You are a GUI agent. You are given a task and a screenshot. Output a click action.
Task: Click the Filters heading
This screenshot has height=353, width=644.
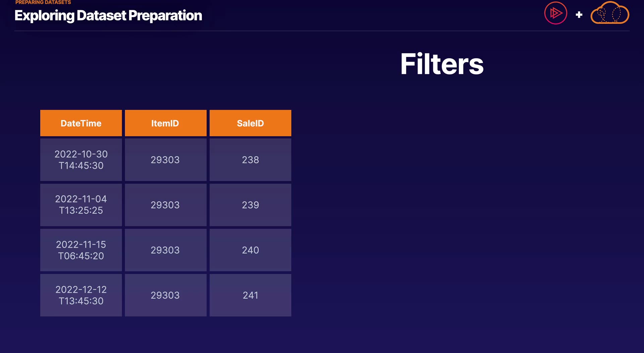click(x=442, y=64)
